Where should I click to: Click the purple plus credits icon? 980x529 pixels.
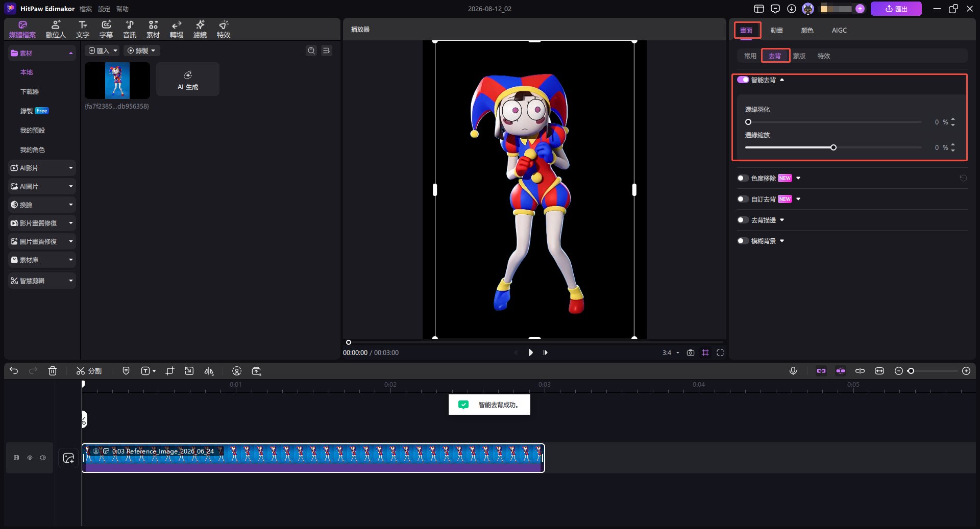[860, 9]
